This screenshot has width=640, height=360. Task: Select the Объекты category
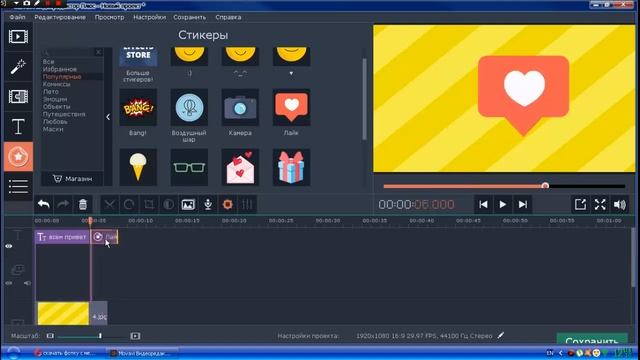(57, 107)
